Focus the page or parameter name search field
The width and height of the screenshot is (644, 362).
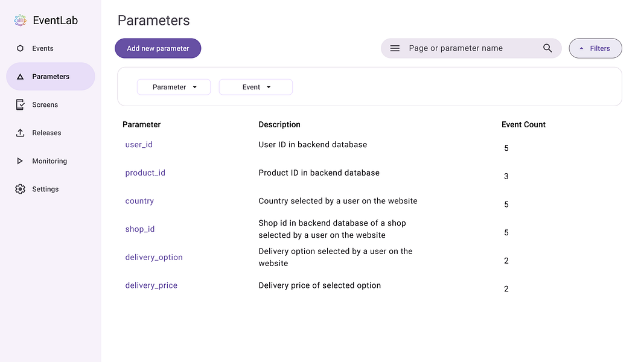(471, 48)
